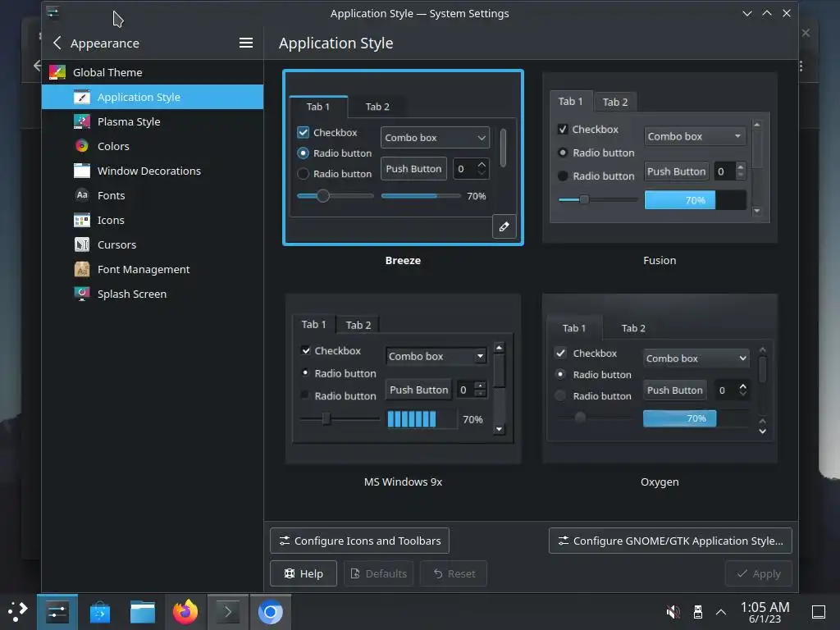Click the Splash Screen icon
This screenshot has height=630, width=840.
tap(82, 294)
